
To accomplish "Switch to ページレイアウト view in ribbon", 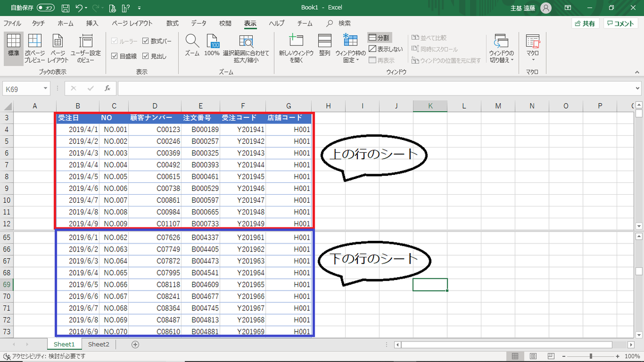I will (58, 49).
